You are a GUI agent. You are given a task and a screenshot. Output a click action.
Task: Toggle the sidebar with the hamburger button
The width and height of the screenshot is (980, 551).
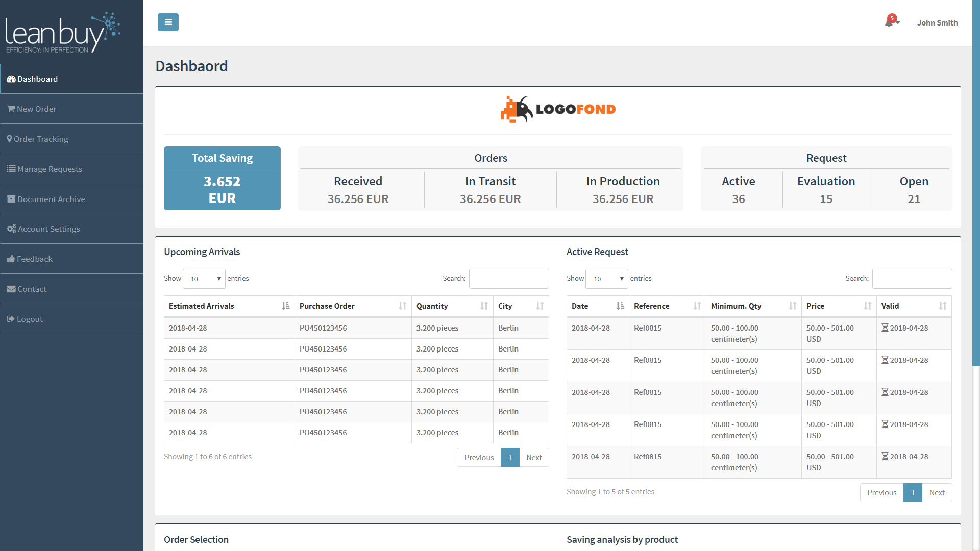click(168, 22)
